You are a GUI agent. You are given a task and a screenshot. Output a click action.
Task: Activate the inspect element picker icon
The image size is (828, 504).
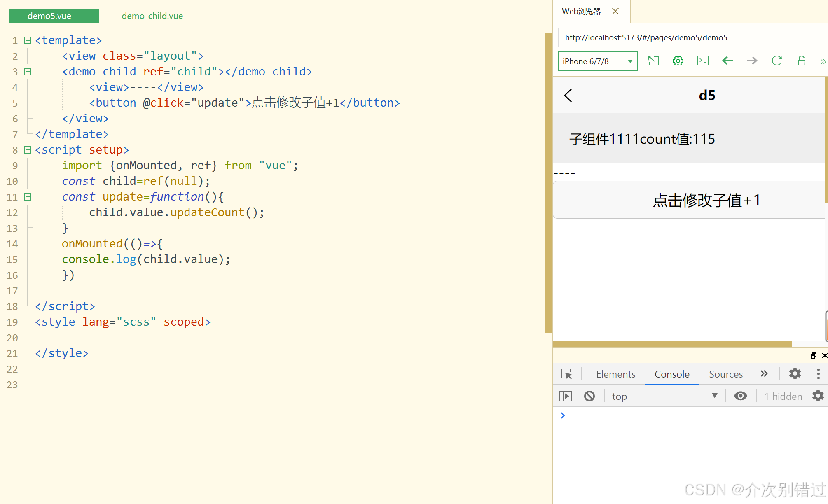pyautogui.click(x=566, y=374)
